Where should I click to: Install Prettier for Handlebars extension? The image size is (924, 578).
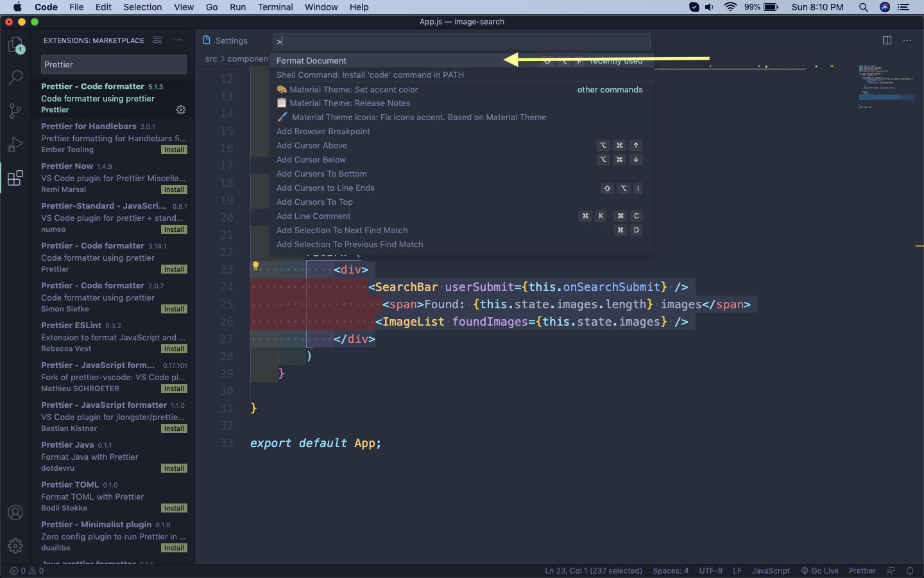pyautogui.click(x=174, y=150)
